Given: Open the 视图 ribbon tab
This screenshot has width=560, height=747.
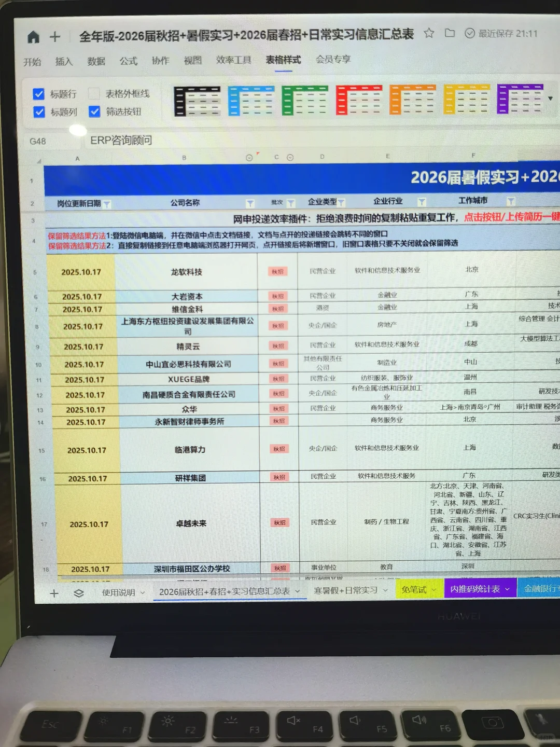Looking at the screenshot, I should (x=192, y=60).
